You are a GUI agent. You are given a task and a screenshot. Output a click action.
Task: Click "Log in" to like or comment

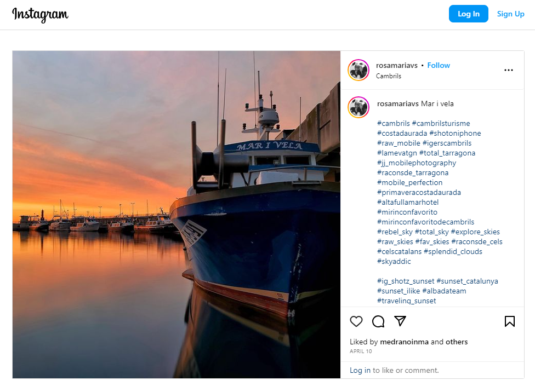(360, 371)
